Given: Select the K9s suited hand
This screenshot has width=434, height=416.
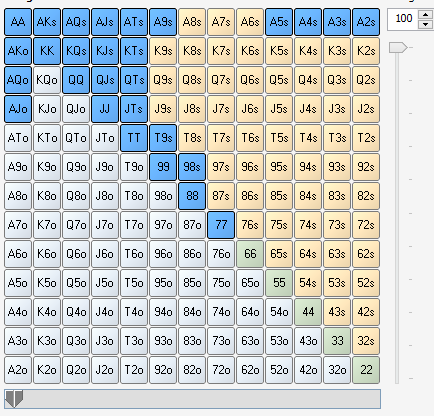Looking at the screenshot, I should pyautogui.click(x=163, y=51).
